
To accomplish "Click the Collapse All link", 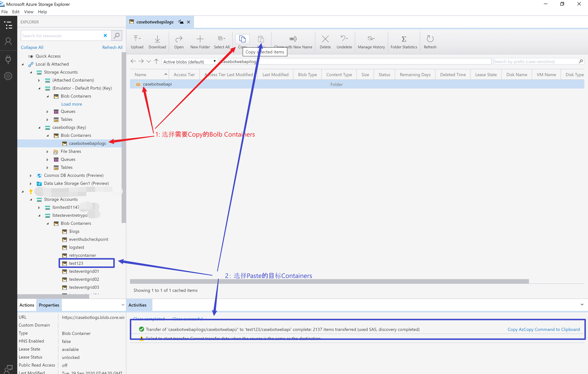I will (x=32, y=47).
